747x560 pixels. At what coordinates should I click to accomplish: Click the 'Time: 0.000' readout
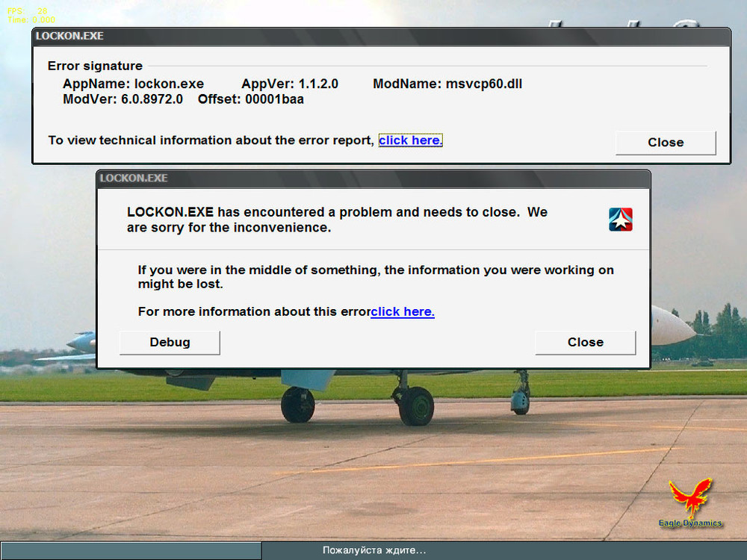tap(31, 20)
